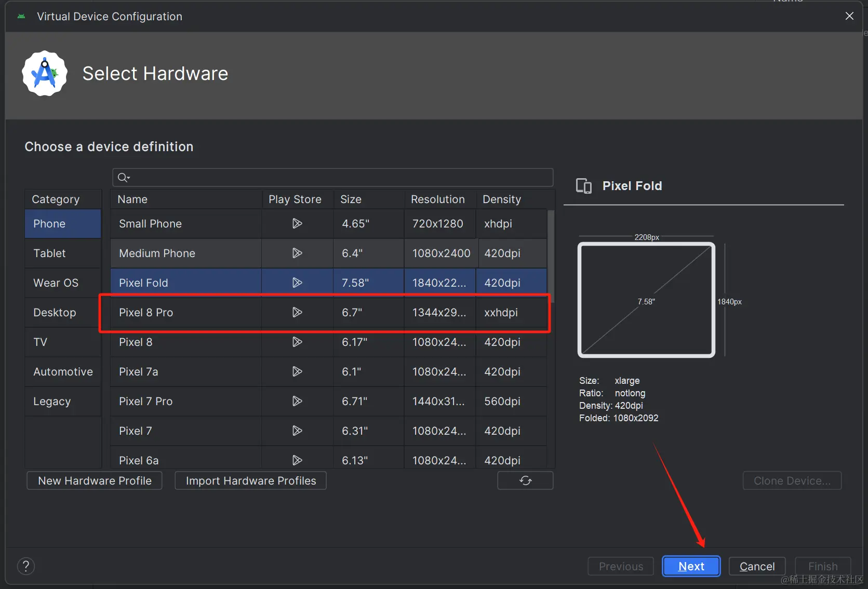Cancel the device configuration dialog

(x=757, y=566)
